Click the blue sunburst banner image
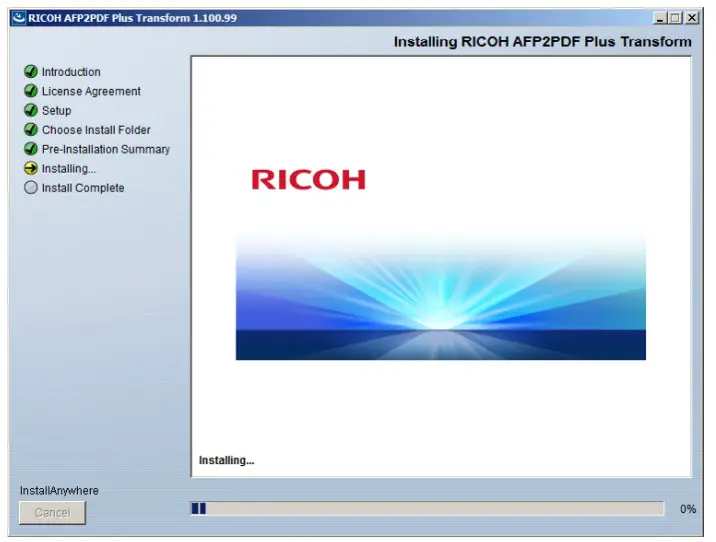The image size is (716, 542). (x=441, y=296)
